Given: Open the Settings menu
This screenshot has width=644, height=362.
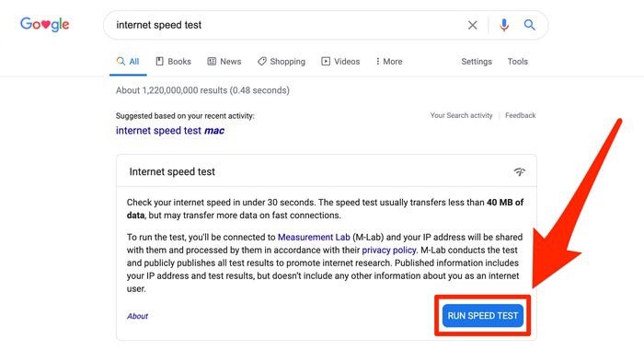Looking at the screenshot, I should [477, 62].
